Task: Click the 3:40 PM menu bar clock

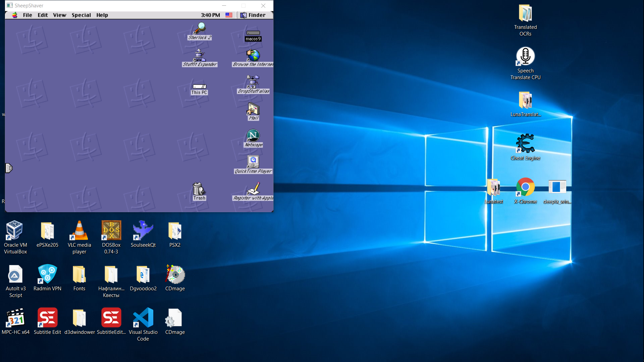Action: 210,15
